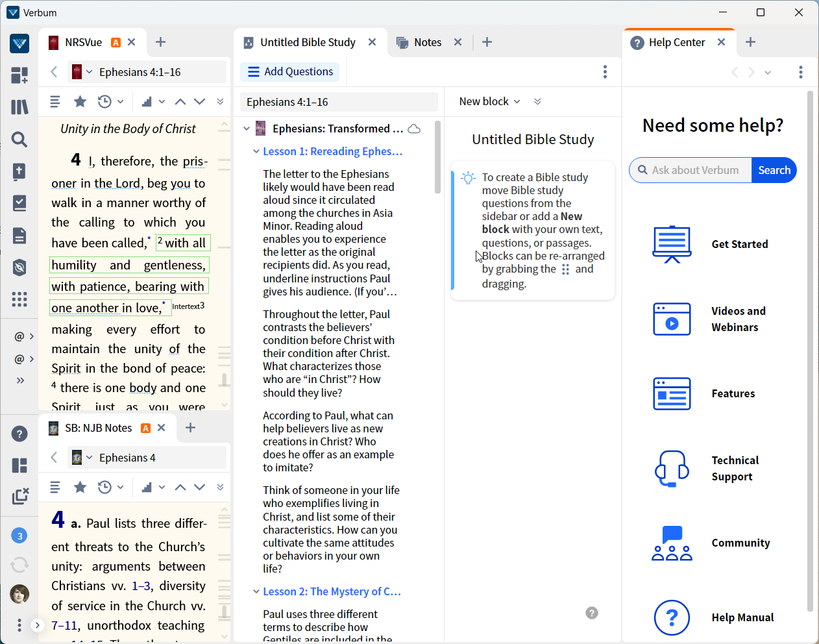The image size is (819, 644).
Task: Go to next section in NRSVue panel
Action: click(x=200, y=101)
